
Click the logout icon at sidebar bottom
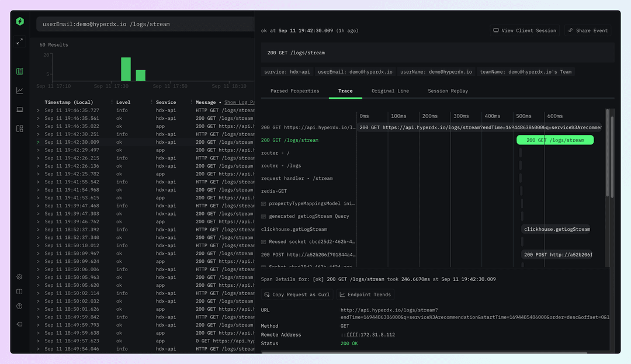pyautogui.click(x=19, y=324)
